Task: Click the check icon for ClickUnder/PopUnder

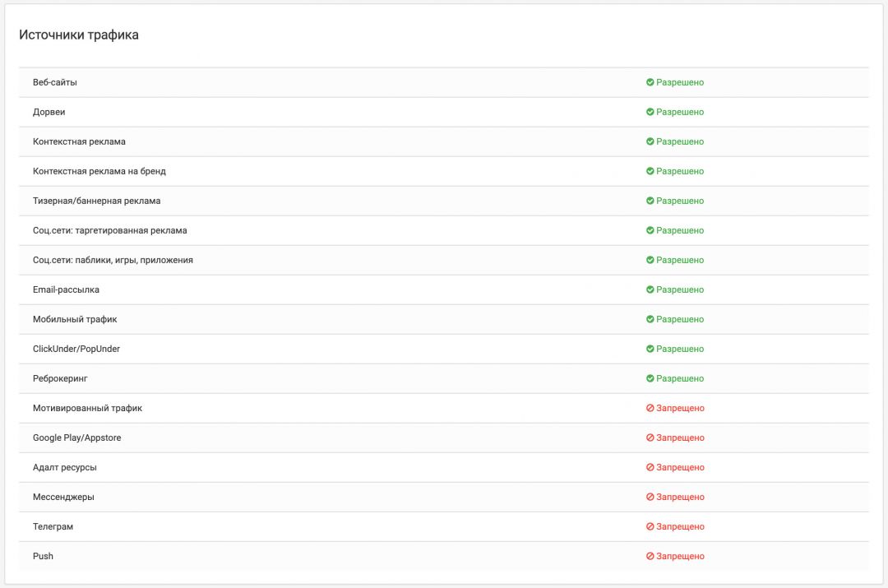Action: [x=650, y=349]
